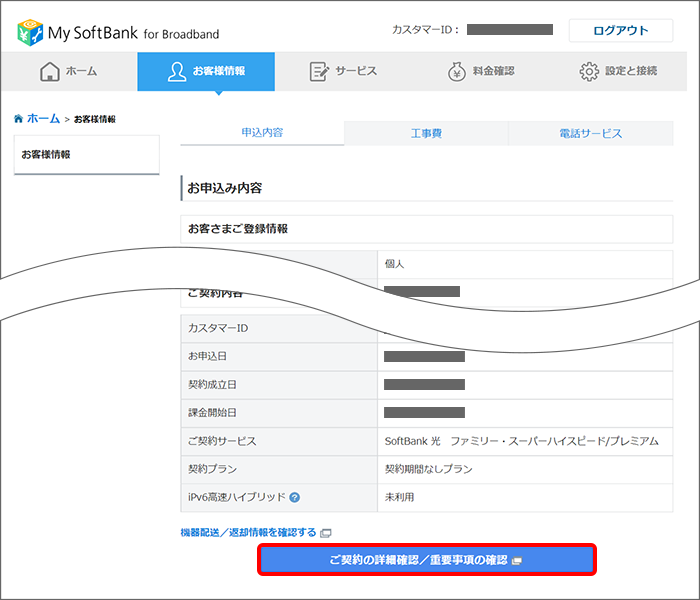Click the 契約期間なしプラン value

(429, 469)
